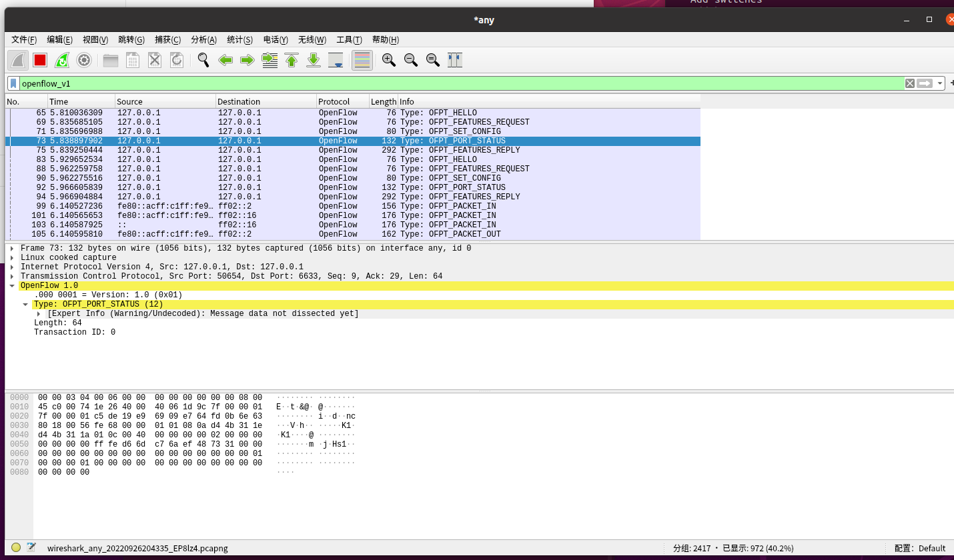Select packet 65 OFPT_HELLO row

point(353,113)
